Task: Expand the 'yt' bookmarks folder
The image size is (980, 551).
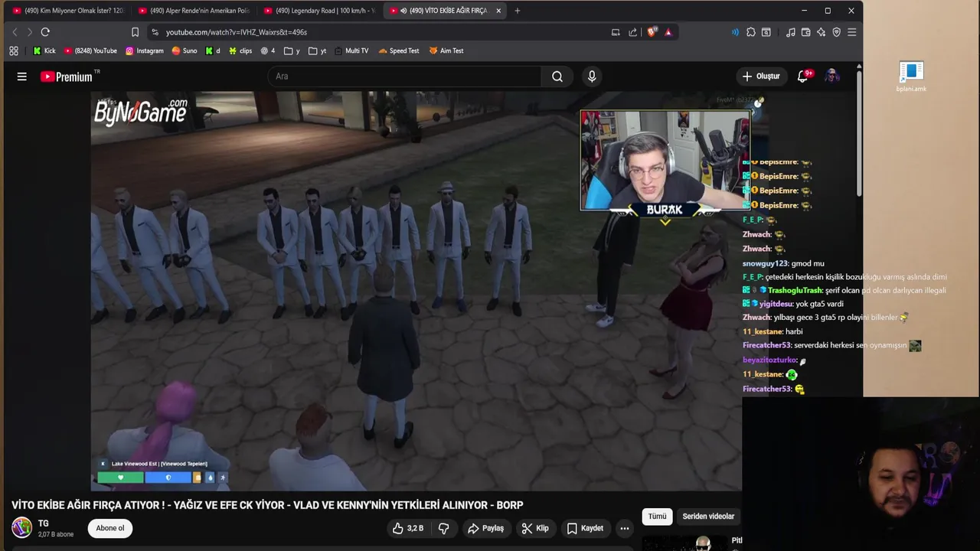Action: (318, 51)
